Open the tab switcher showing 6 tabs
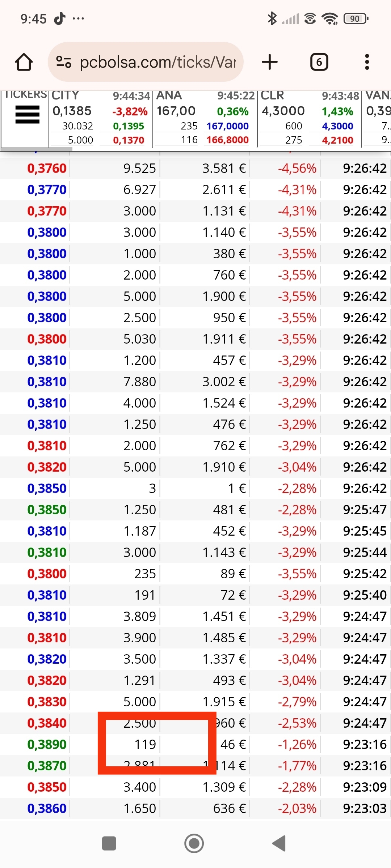Viewport: 391px width, 868px height. (319, 62)
